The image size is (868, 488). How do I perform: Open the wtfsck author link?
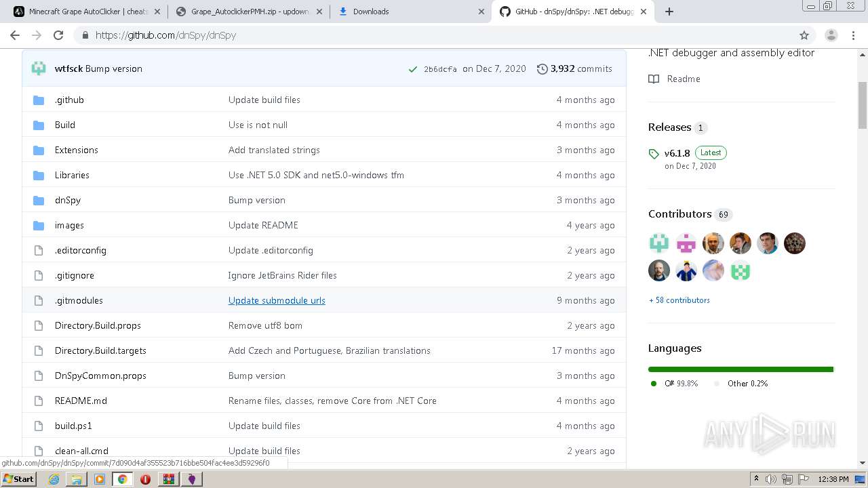click(x=68, y=69)
